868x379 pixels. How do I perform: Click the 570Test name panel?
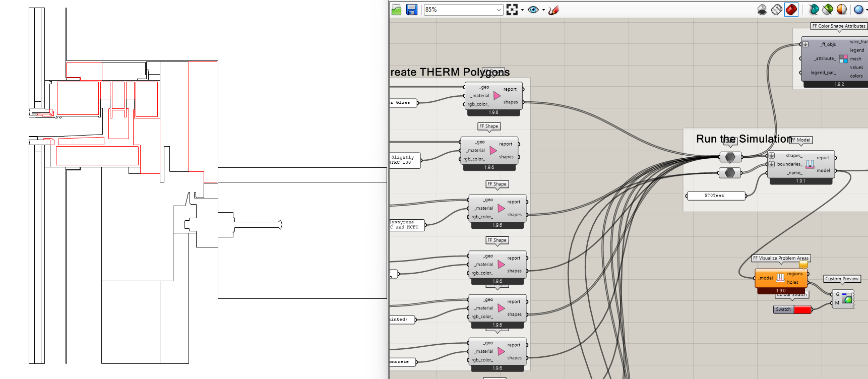click(x=715, y=196)
